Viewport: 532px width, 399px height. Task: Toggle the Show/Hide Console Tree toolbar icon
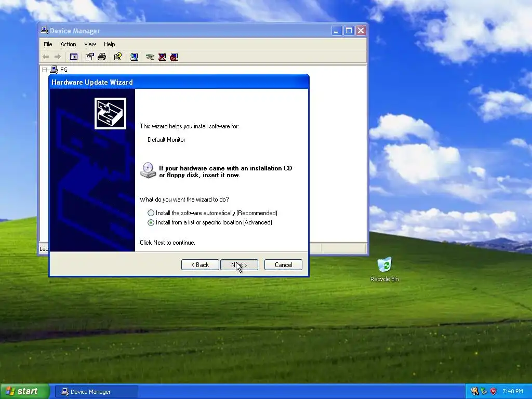click(74, 57)
